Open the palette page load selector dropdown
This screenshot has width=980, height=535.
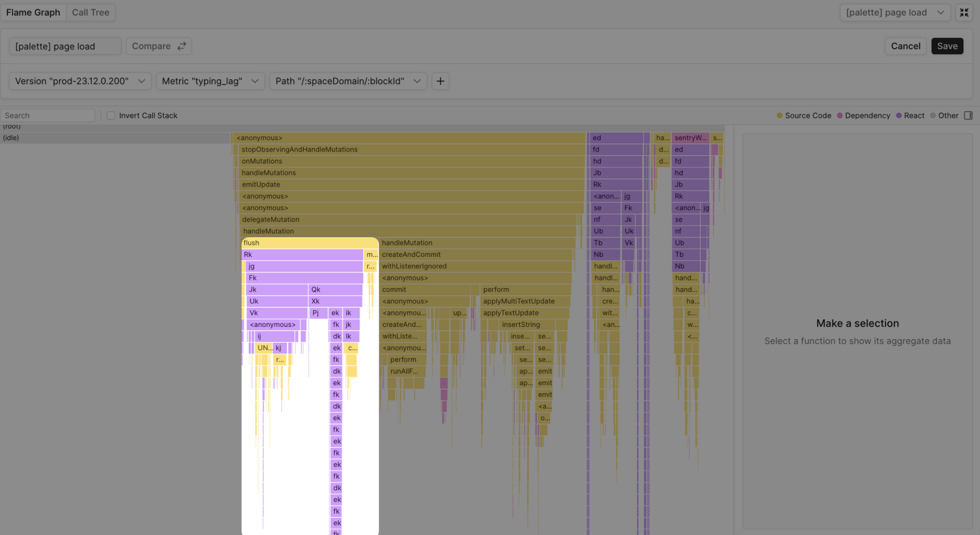point(895,13)
